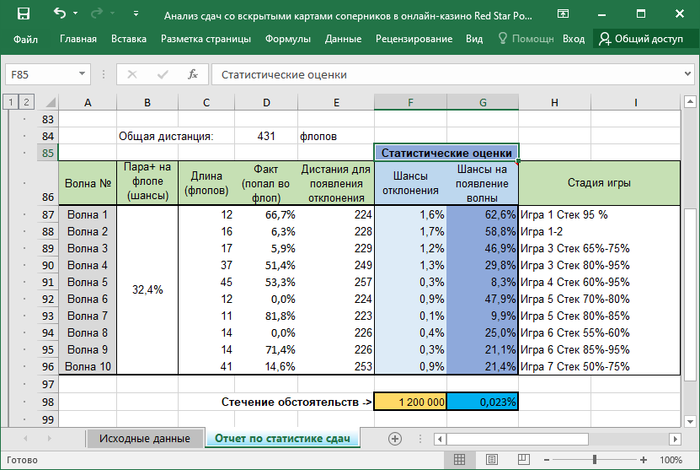
Task: Zoom in with the plus button
Action: click(x=643, y=460)
